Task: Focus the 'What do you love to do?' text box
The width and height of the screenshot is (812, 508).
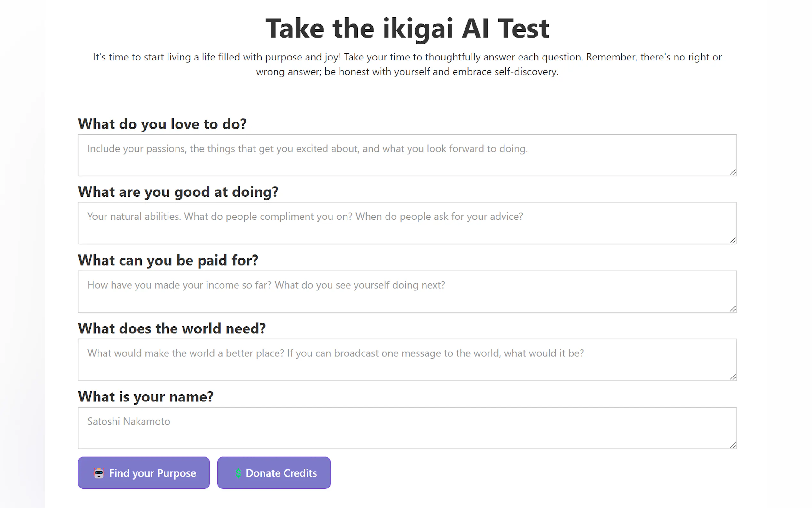Action: pyautogui.click(x=407, y=155)
